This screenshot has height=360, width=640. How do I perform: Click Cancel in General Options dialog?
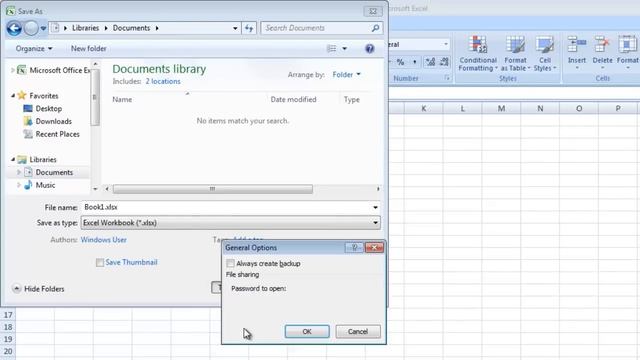[x=358, y=331]
